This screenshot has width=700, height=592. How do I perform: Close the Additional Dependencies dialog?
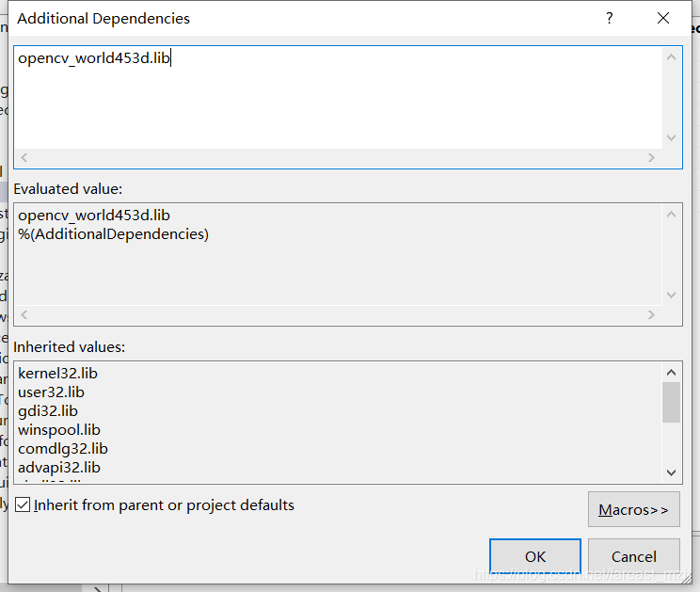(663, 18)
